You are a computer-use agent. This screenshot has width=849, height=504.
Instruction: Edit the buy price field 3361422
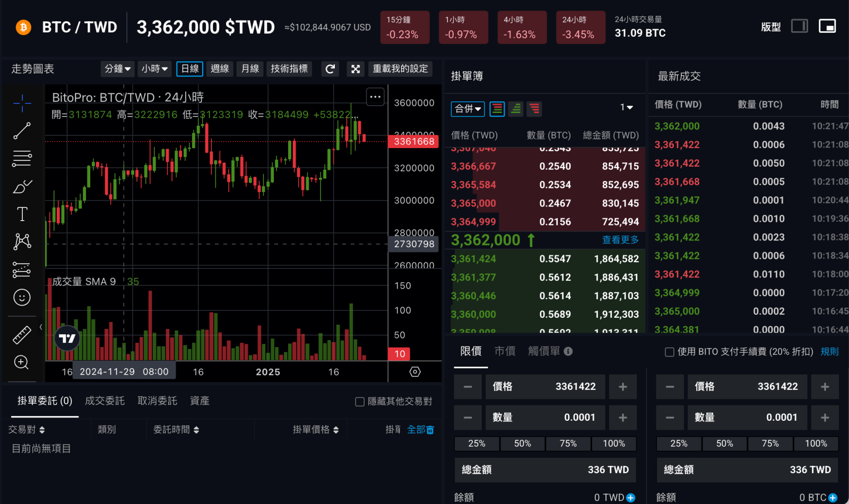pos(545,387)
